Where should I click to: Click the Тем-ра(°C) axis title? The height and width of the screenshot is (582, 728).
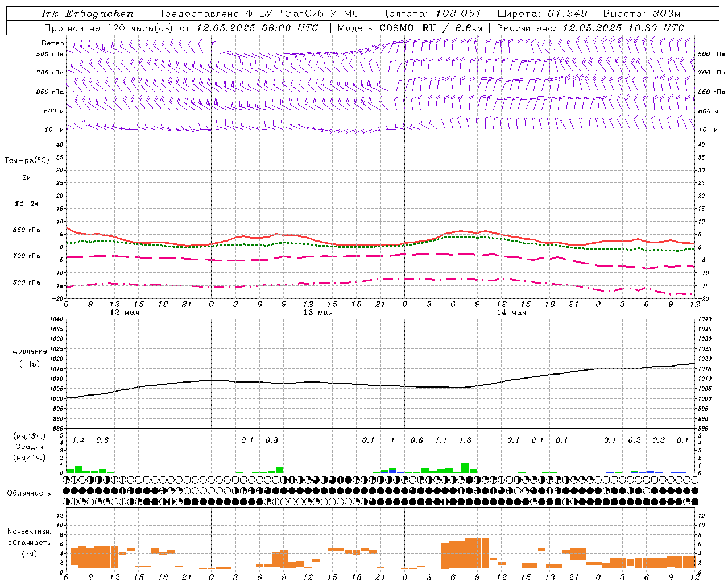(27, 161)
